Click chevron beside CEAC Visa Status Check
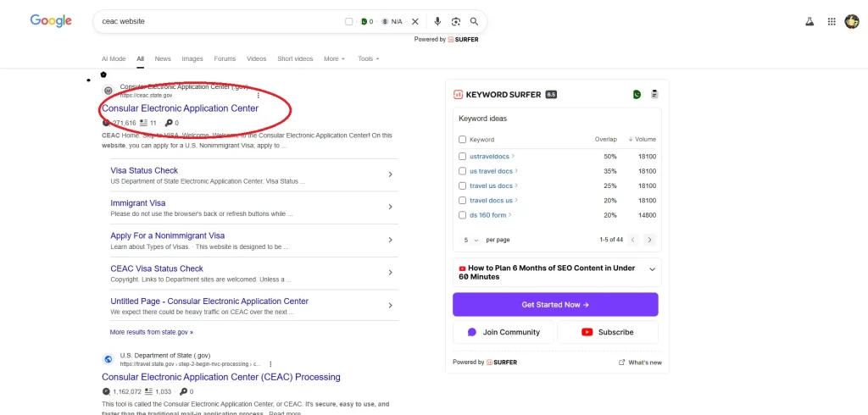 coord(390,272)
